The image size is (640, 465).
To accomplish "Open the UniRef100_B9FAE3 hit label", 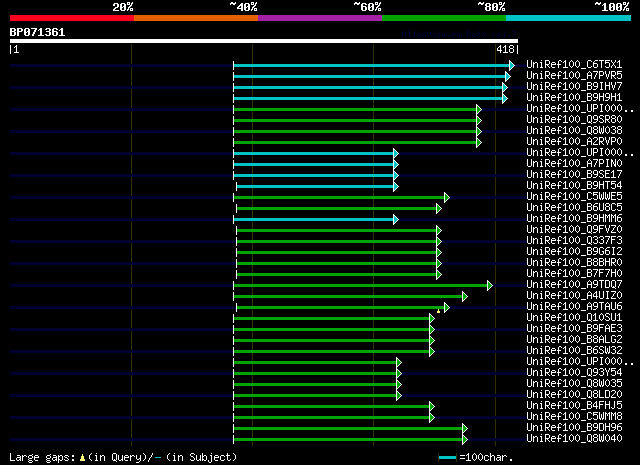I will 574,329.
